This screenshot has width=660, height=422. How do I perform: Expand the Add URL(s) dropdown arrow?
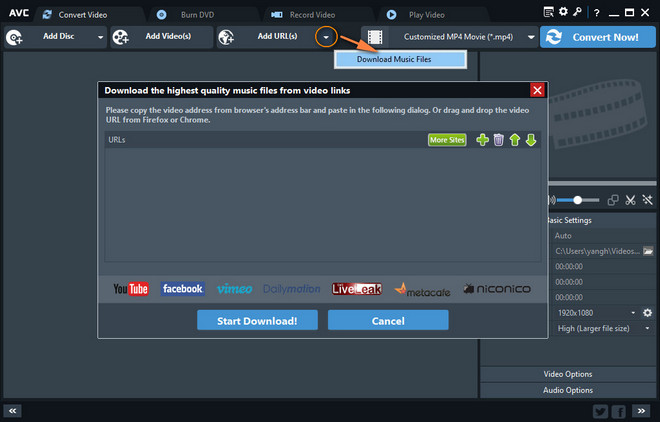coord(326,37)
